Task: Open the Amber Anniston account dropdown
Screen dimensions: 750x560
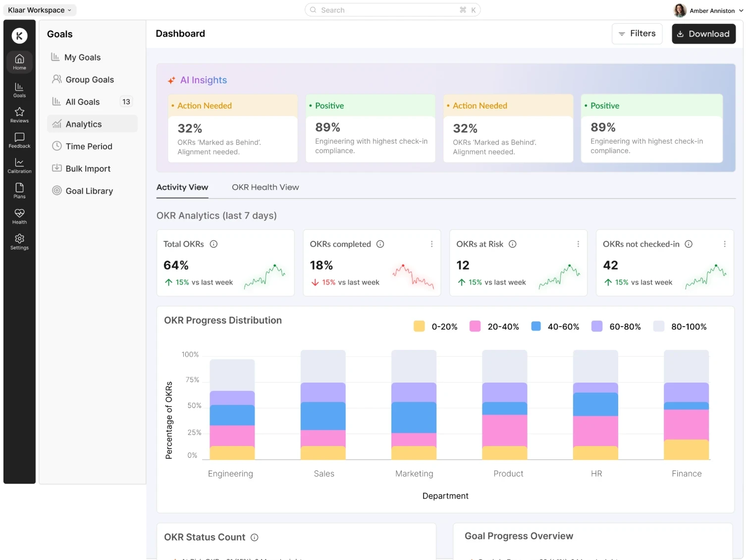Action: click(x=717, y=10)
